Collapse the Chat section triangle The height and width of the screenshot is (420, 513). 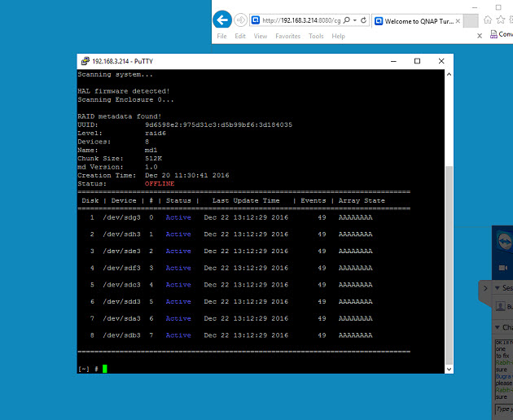click(x=498, y=327)
